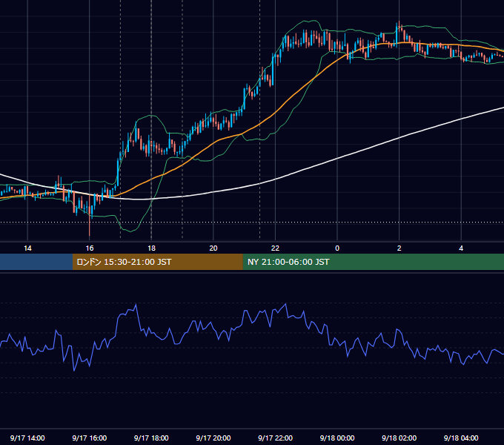Click the 9/17 16:00 date label
The height and width of the screenshot is (445, 504).
coord(90,438)
